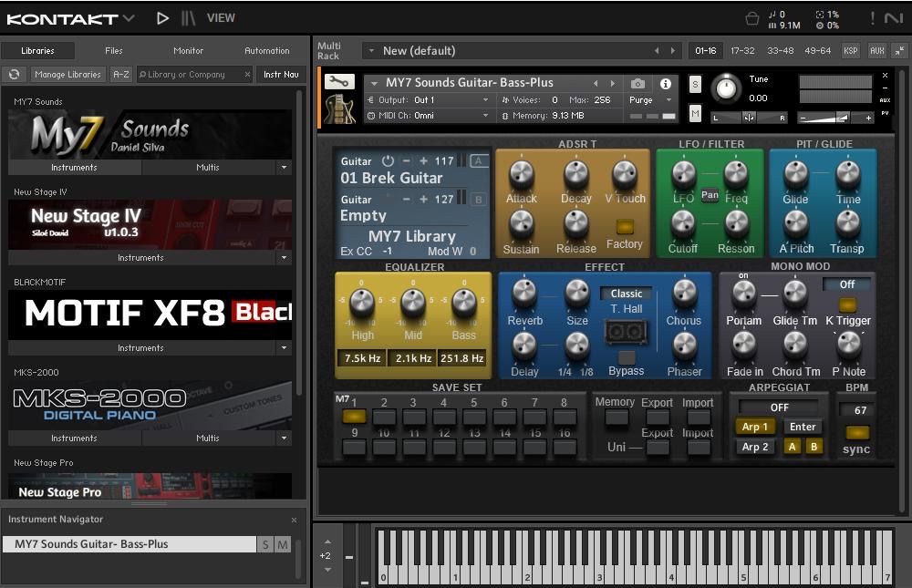The width and height of the screenshot is (912, 588).
Task: Click the Reverb knob
Action: (x=524, y=294)
